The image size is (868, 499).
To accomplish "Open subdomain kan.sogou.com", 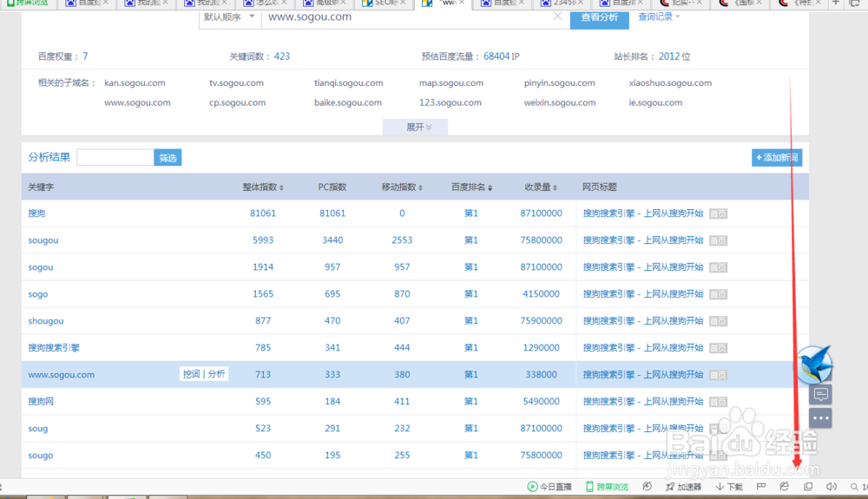I will pyautogui.click(x=135, y=83).
